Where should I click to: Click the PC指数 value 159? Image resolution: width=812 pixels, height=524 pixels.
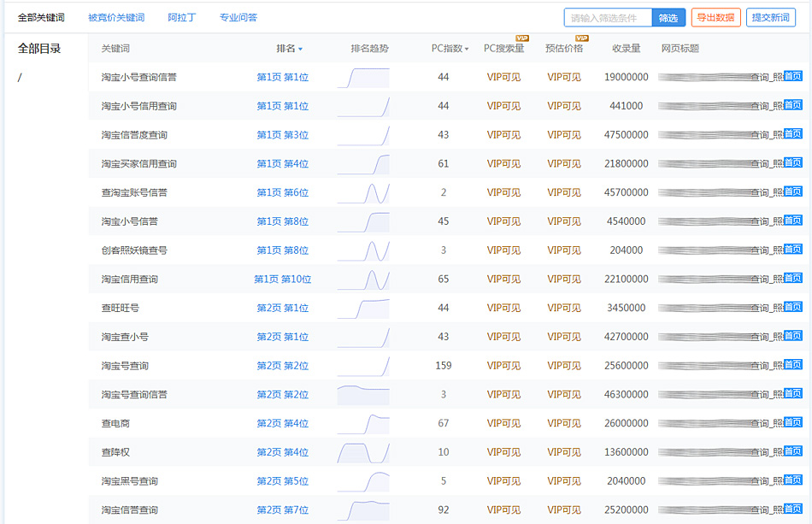444,366
